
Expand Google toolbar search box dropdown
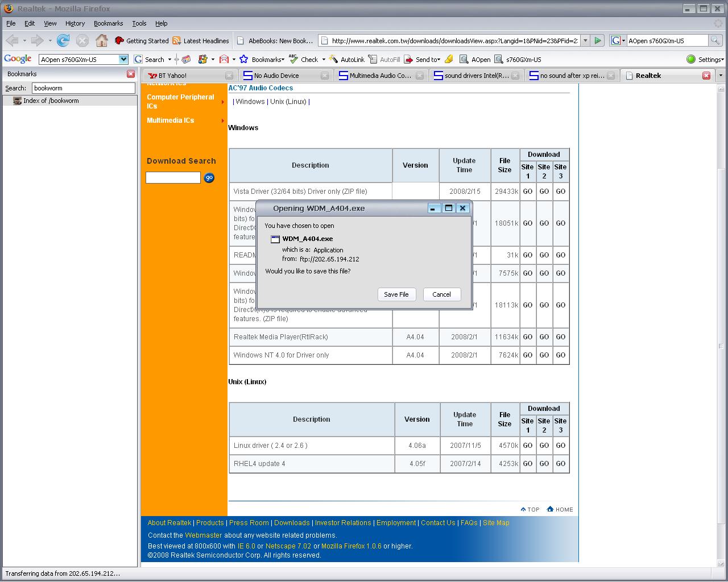123,59
